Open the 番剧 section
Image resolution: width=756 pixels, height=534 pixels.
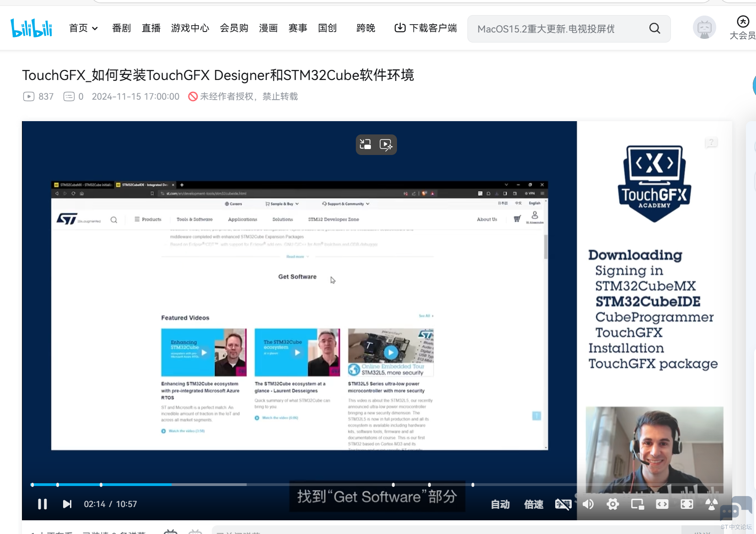point(121,28)
